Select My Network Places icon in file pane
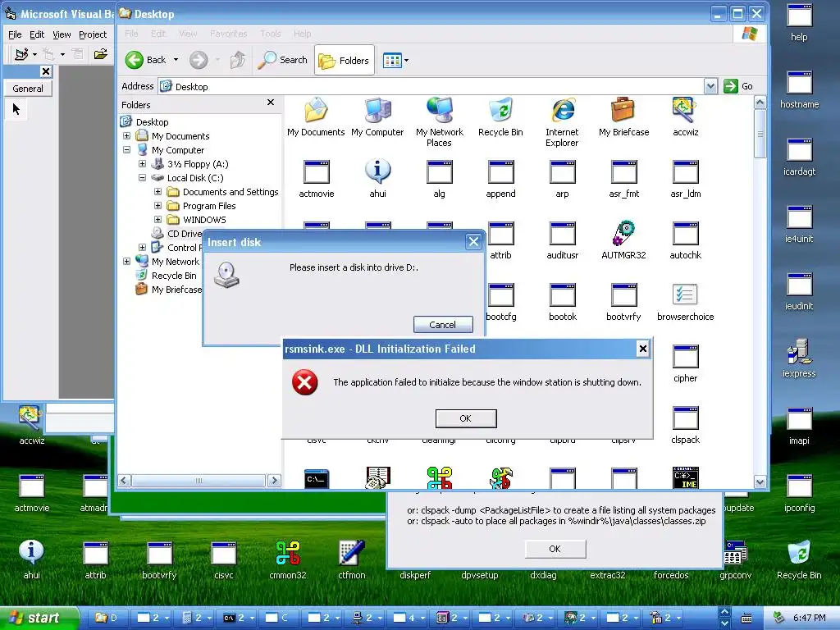The image size is (840, 630). (440, 122)
